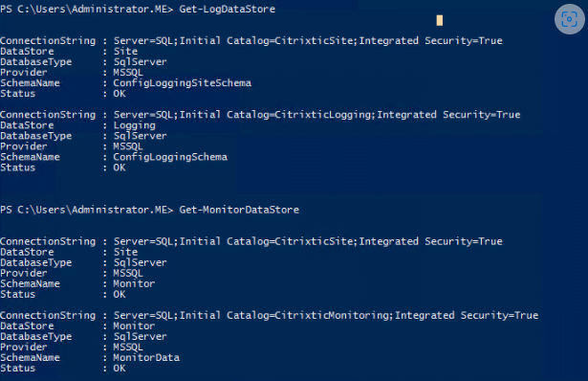Click the MonitorData schema name value
This screenshot has width=588, height=381.
[146, 358]
